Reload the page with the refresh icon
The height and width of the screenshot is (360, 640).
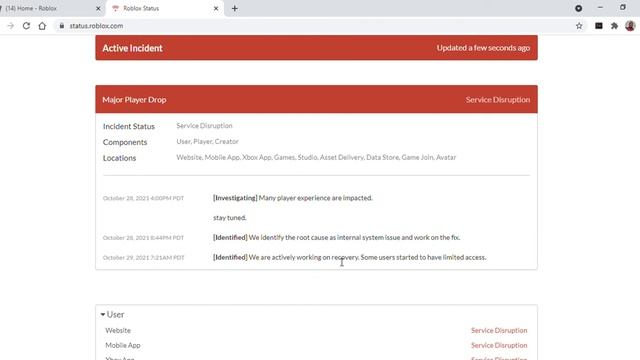26,26
